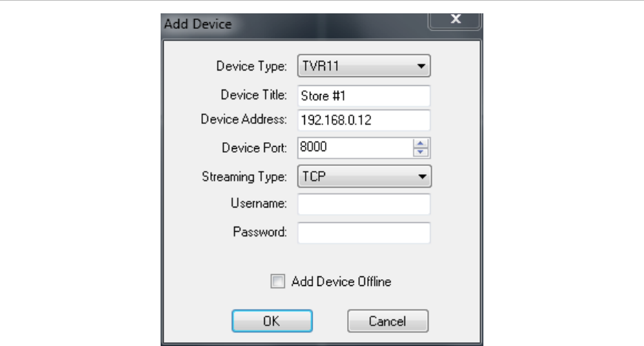Click the Username input field
The height and width of the screenshot is (346, 644).
click(x=363, y=204)
